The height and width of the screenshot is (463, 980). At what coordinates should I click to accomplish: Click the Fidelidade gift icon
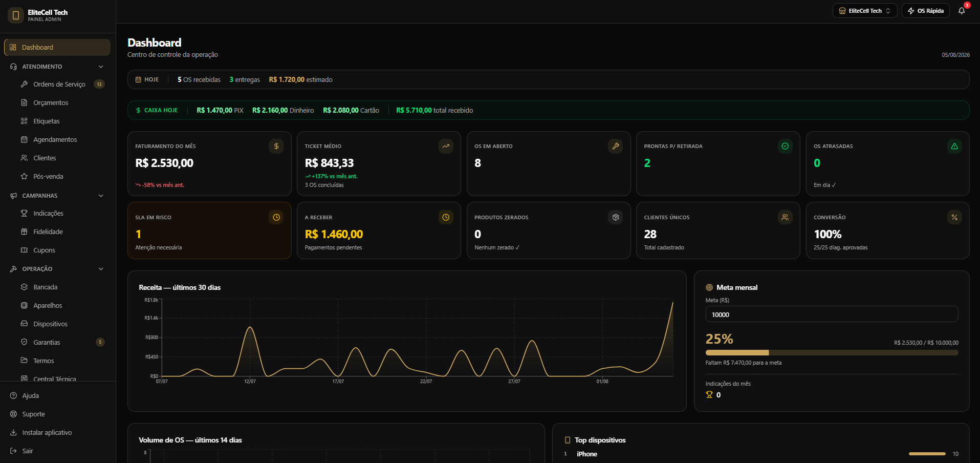click(x=24, y=231)
